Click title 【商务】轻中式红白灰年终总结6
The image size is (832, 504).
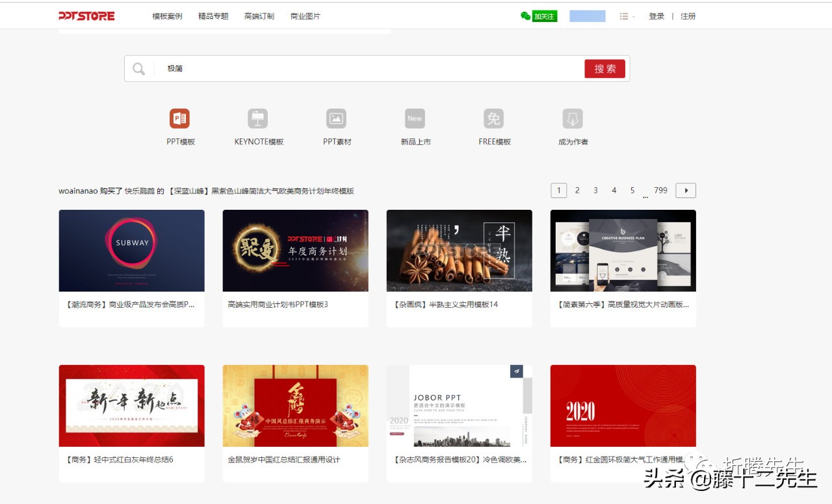tap(119, 460)
